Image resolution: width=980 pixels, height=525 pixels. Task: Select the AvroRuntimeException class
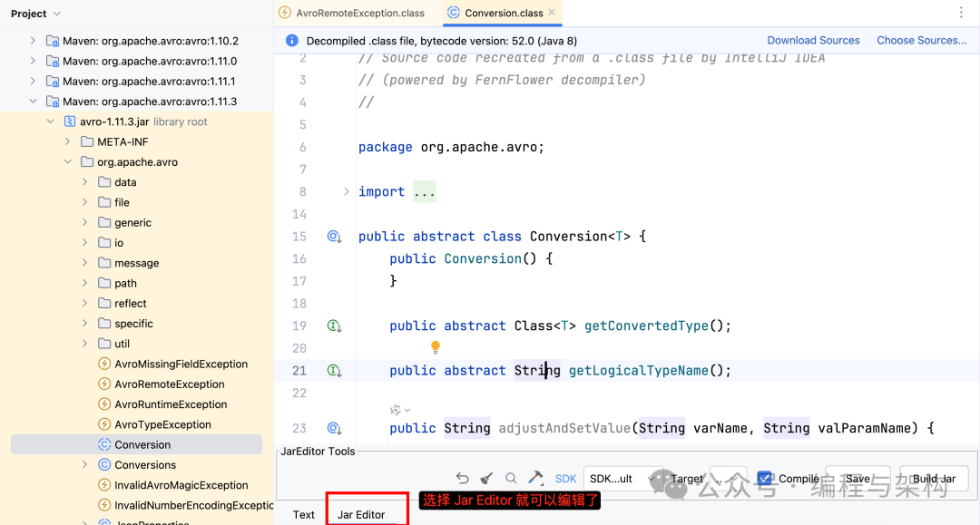pyautogui.click(x=171, y=403)
